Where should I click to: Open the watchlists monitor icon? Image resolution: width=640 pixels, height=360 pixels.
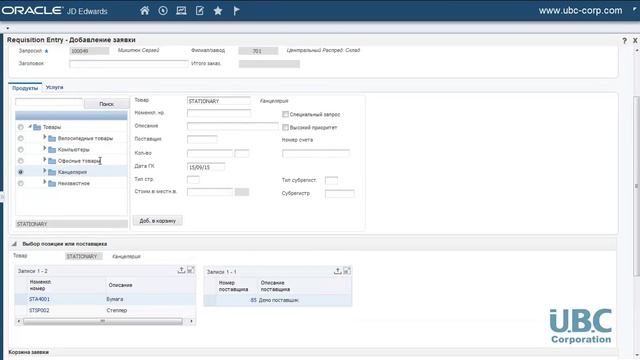coord(181,11)
